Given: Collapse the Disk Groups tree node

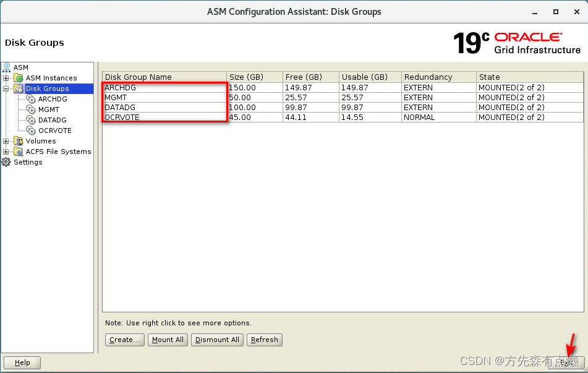Looking at the screenshot, I should point(6,89).
